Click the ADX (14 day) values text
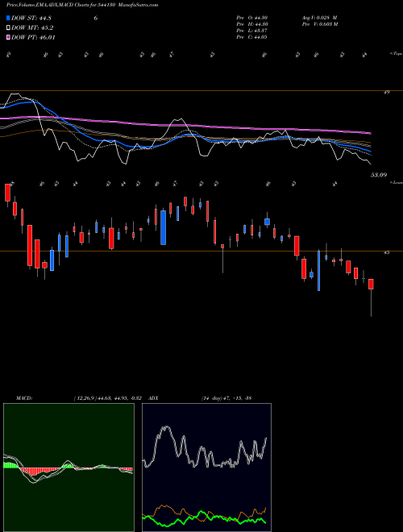 [226, 397]
